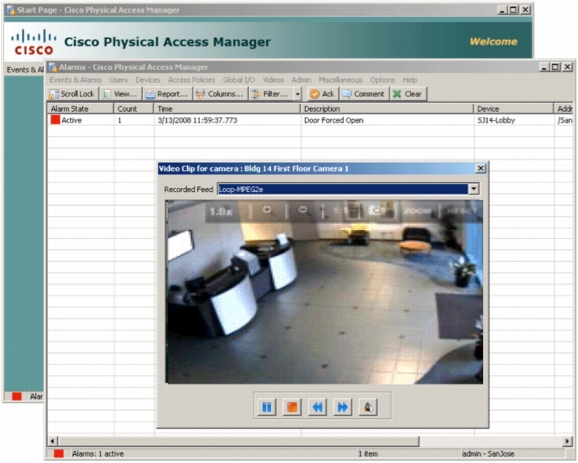Close the Video Clip dialog

480,168
